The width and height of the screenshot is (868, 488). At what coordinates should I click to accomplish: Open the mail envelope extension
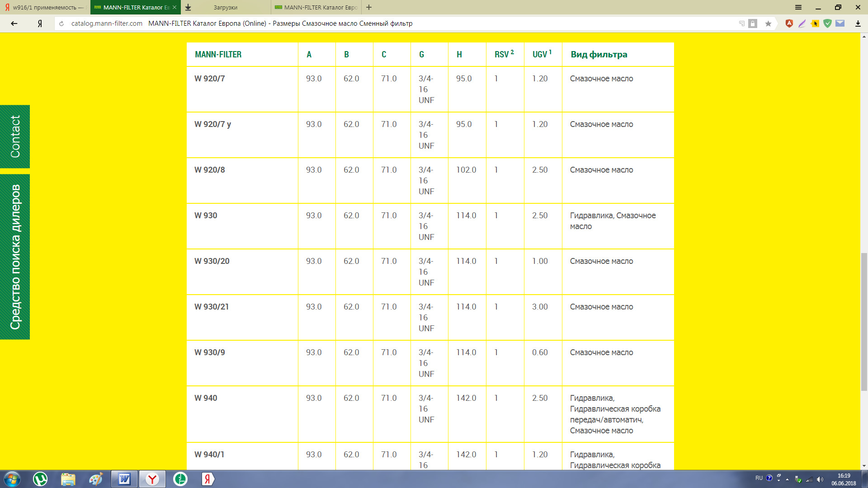tap(840, 23)
